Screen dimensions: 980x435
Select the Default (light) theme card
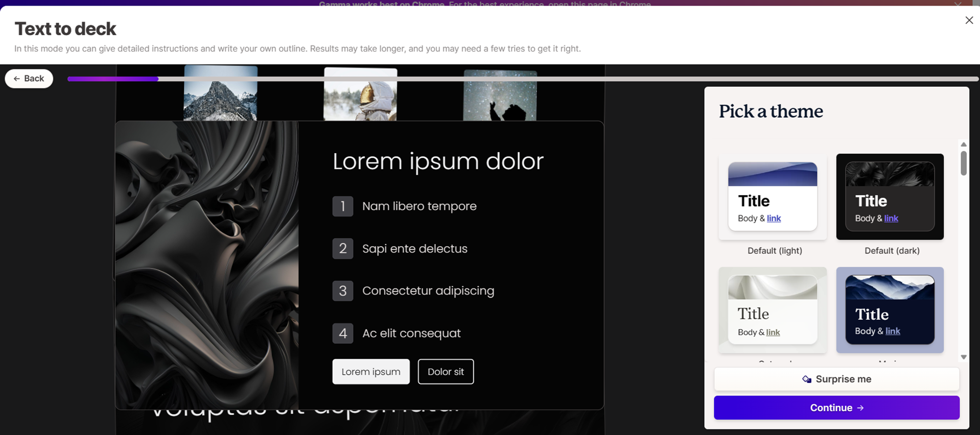pos(772,197)
